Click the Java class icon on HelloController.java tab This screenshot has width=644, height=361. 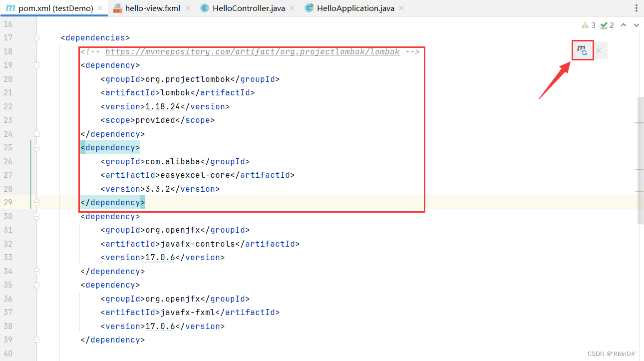coord(205,8)
